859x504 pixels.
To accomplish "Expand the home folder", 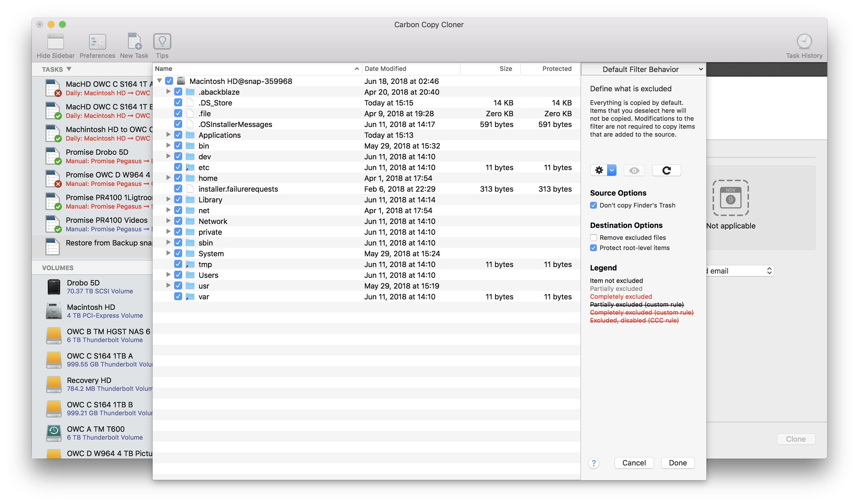I will click(168, 178).
